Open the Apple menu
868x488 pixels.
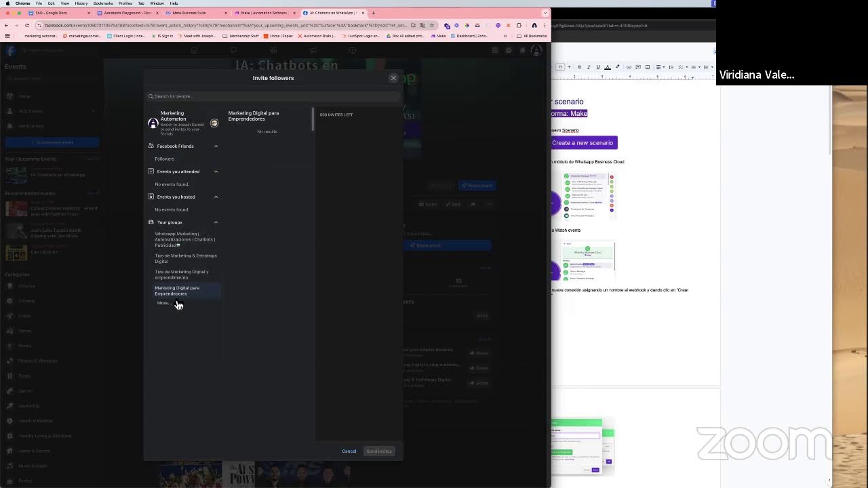(x=7, y=3)
